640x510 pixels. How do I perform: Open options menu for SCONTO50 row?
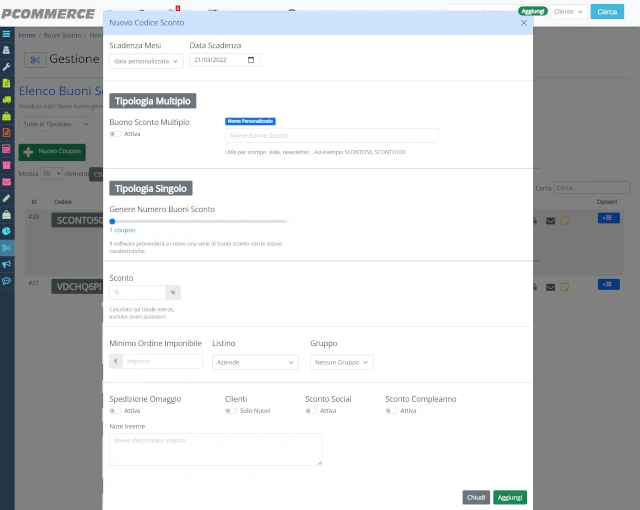(609, 218)
